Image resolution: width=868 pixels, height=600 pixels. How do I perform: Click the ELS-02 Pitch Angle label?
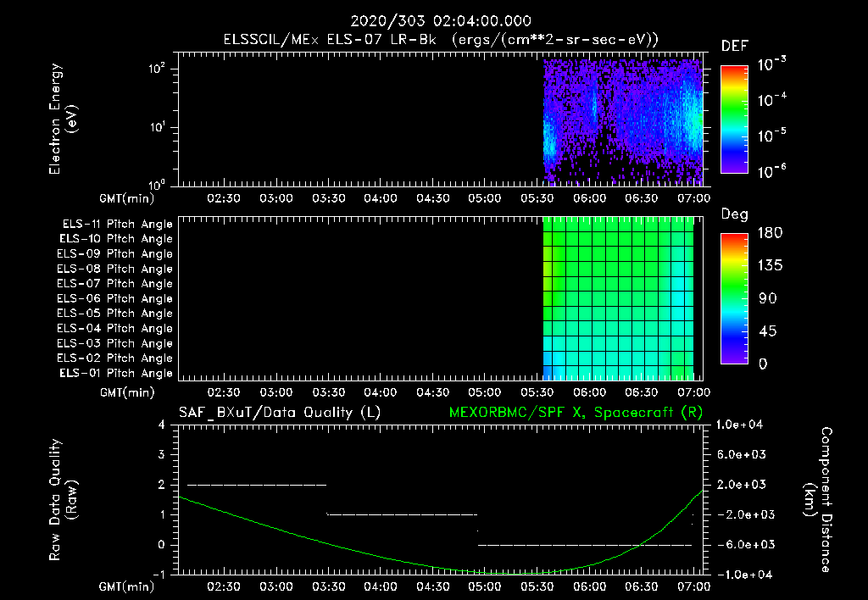coord(114,358)
